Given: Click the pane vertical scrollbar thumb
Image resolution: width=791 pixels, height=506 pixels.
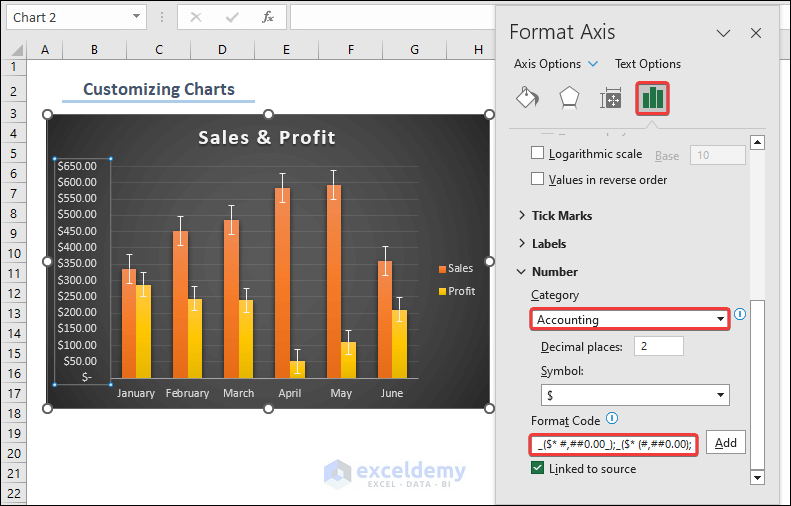Looking at the screenshot, I should click(x=757, y=384).
